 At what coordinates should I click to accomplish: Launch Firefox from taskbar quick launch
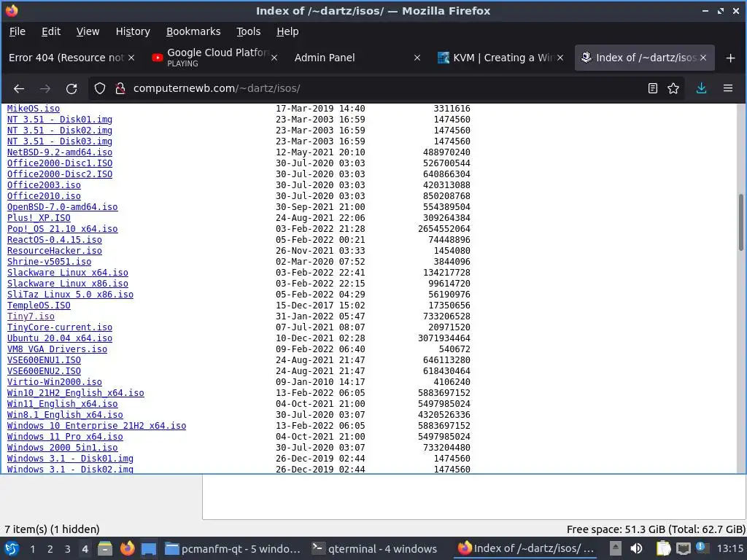pos(127,548)
